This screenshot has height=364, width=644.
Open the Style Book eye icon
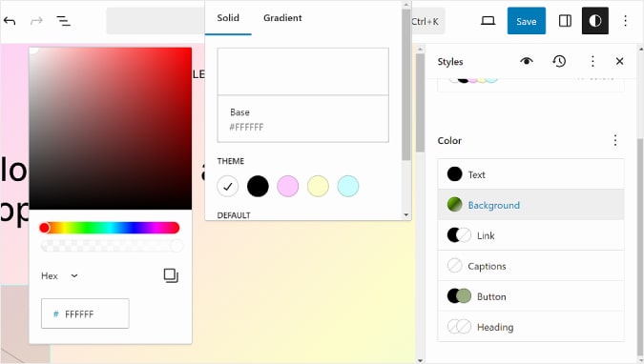(x=527, y=61)
